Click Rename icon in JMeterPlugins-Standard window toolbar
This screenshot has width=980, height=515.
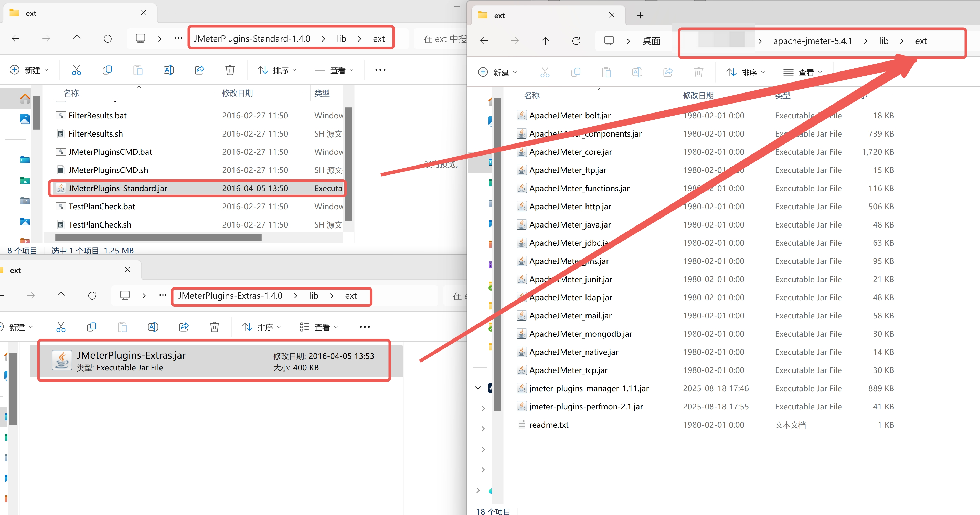point(168,70)
